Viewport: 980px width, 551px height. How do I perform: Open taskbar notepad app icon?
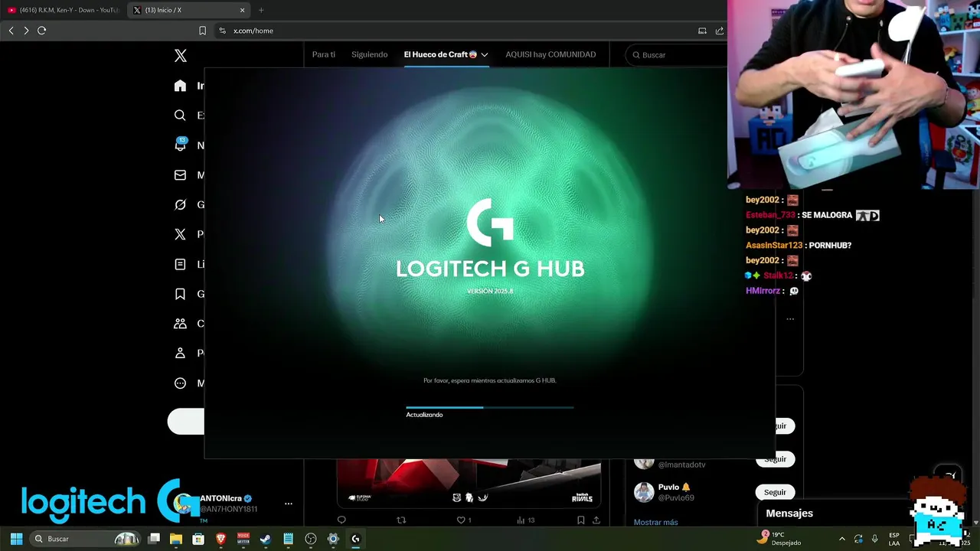pos(288,539)
